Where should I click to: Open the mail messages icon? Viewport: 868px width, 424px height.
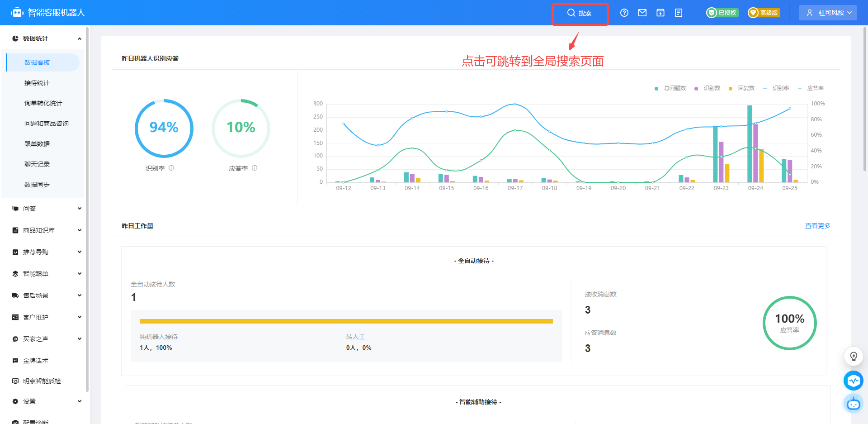(x=642, y=13)
